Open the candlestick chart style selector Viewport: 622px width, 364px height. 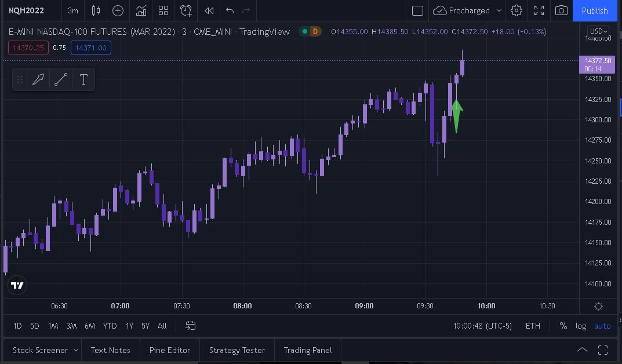point(96,10)
